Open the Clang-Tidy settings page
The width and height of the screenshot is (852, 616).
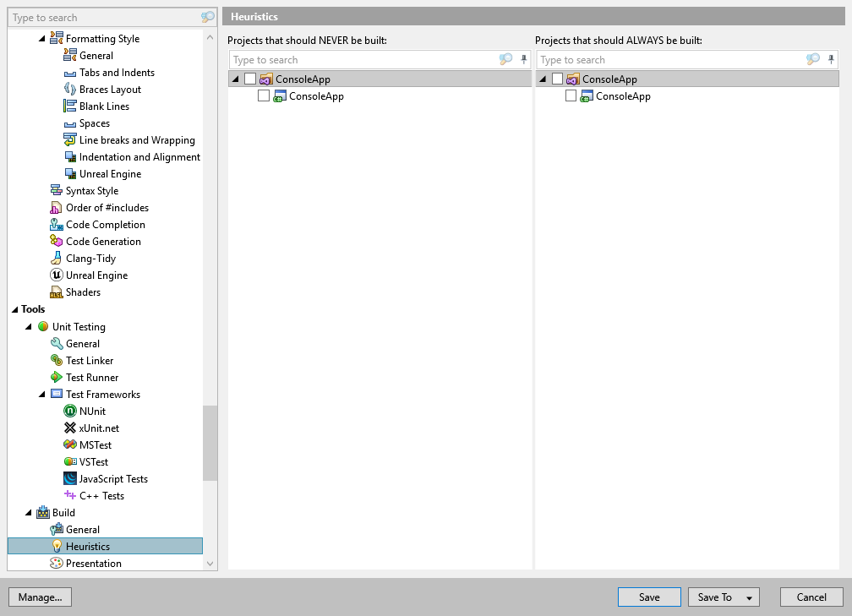click(x=89, y=258)
